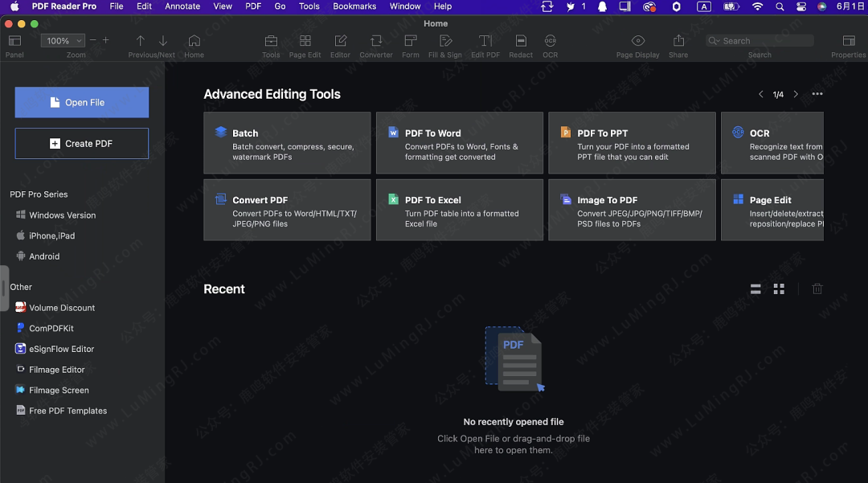Open the Annotate menu

point(182,6)
